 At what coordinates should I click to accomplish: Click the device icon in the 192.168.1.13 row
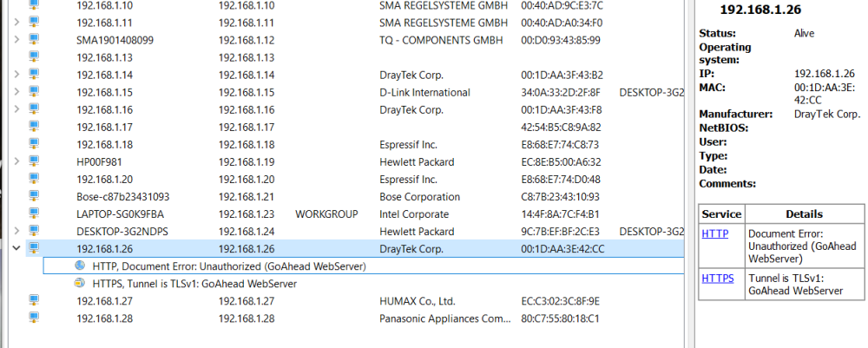click(x=35, y=57)
